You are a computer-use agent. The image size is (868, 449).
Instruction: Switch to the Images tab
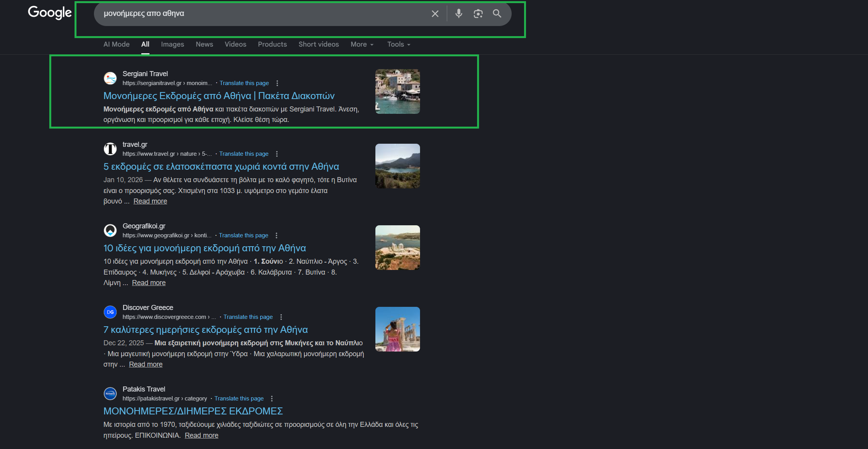172,44
